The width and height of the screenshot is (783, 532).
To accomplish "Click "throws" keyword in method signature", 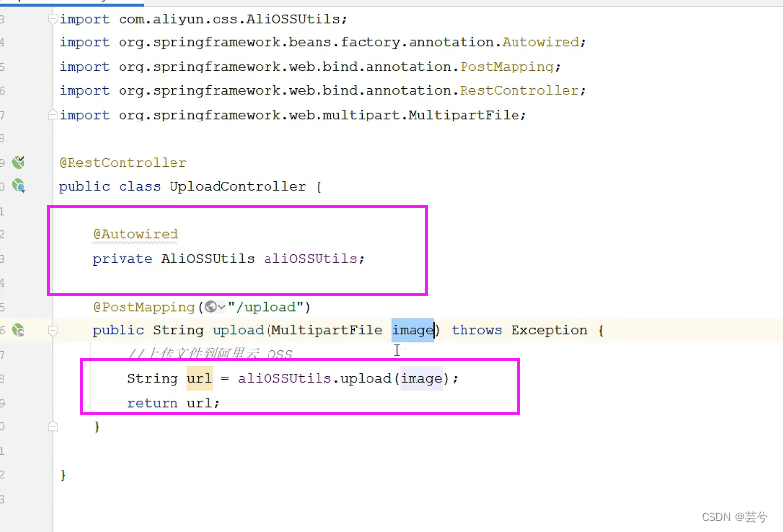I will (476, 330).
